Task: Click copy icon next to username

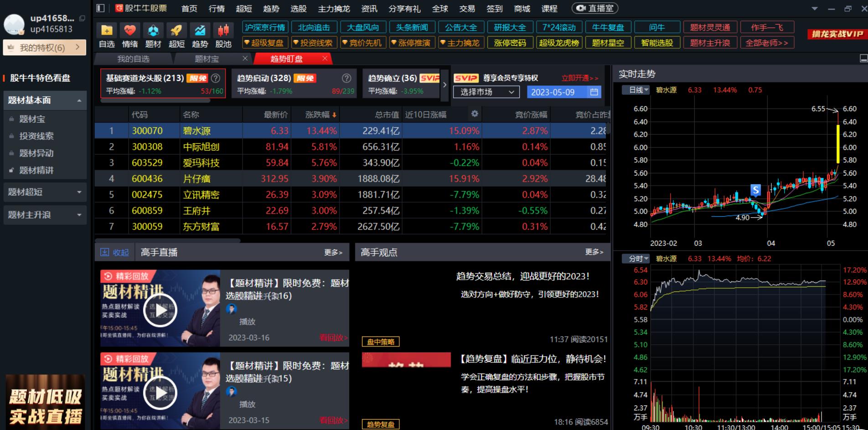Action: tap(82, 18)
